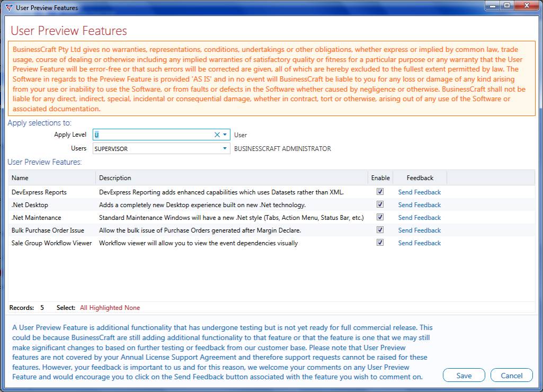The height and width of the screenshot is (392, 543).
Task: Close the User Preview Features window
Action: 527,5
